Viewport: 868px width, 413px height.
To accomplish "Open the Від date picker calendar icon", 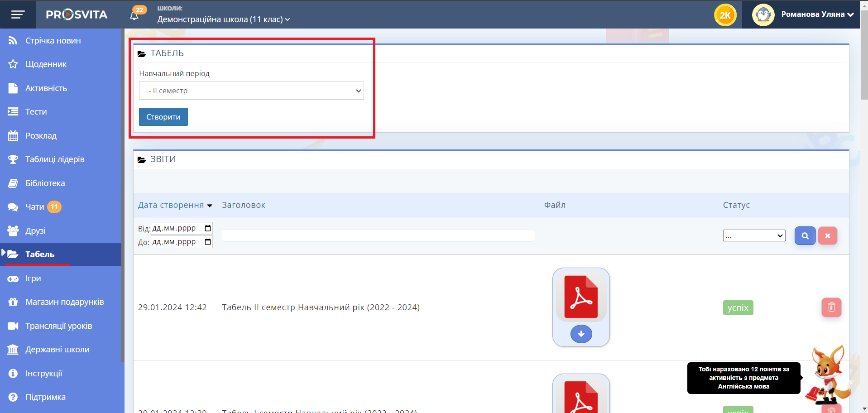I will point(208,228).
